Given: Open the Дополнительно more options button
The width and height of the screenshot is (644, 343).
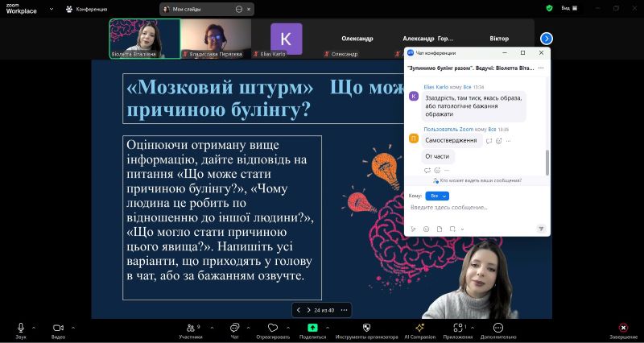Looking at the screenshot, I should (497, 330).
